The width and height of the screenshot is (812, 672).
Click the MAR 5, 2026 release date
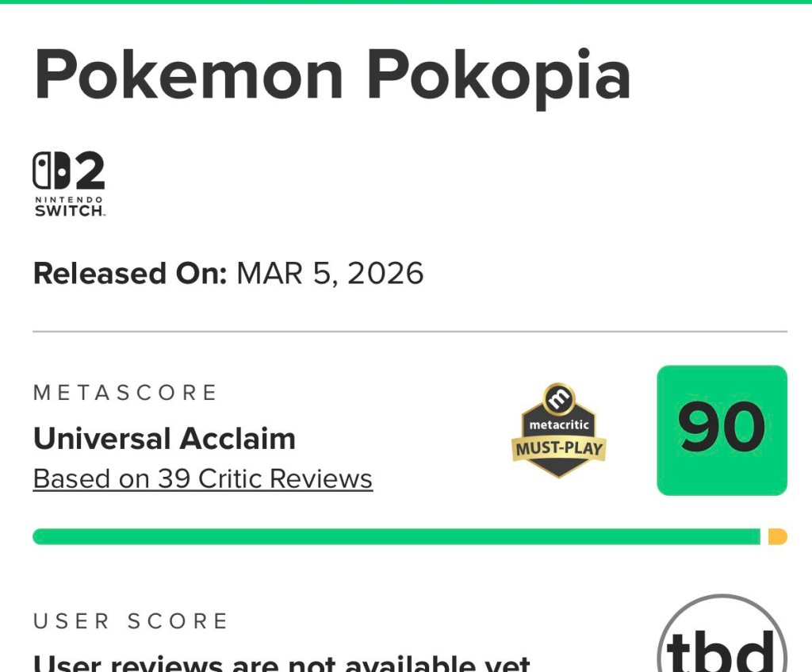pos(330,274)
